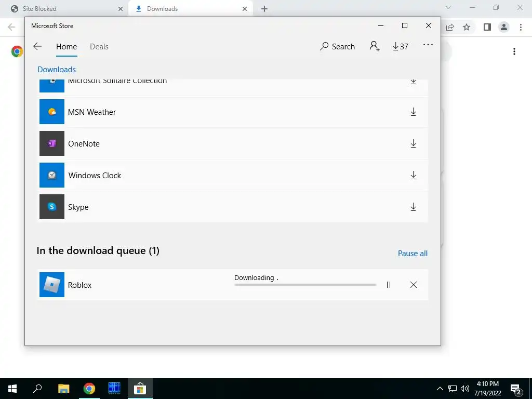Minimize the Microsoft Store window

click(x=381, y=26)
